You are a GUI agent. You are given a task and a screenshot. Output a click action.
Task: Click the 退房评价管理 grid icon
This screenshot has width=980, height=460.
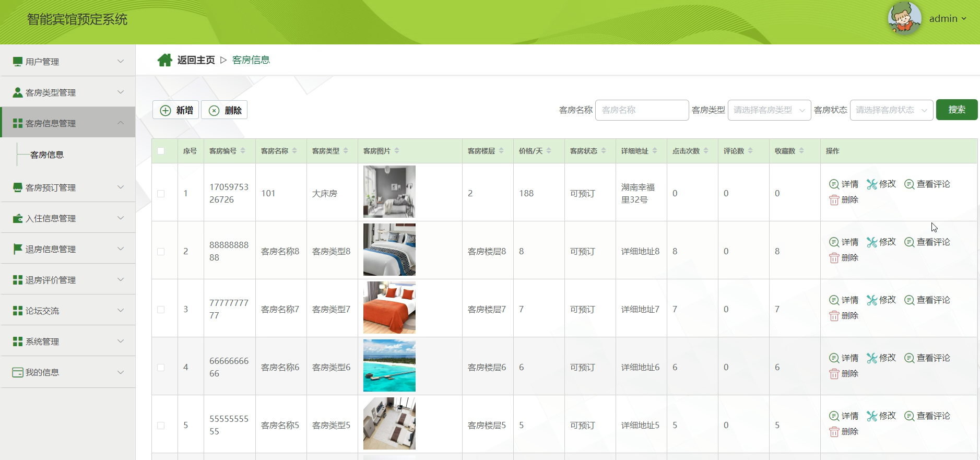tap(18, 279)
